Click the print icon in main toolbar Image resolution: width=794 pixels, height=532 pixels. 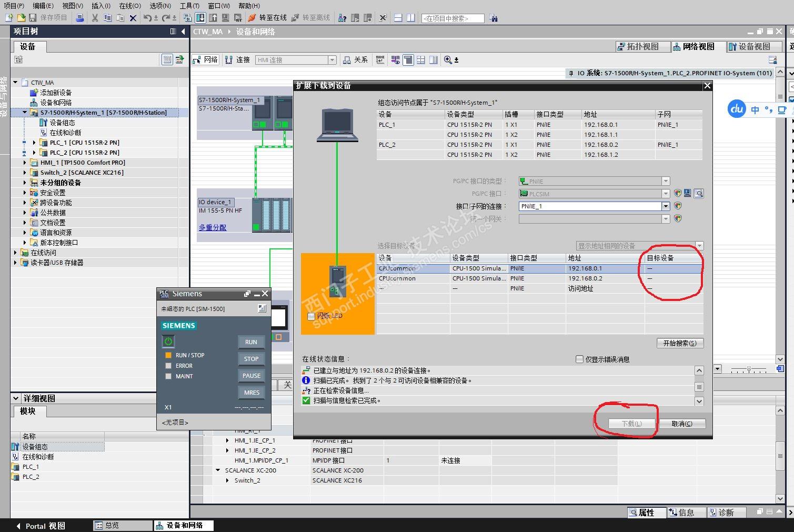click(x=80, y=18)
